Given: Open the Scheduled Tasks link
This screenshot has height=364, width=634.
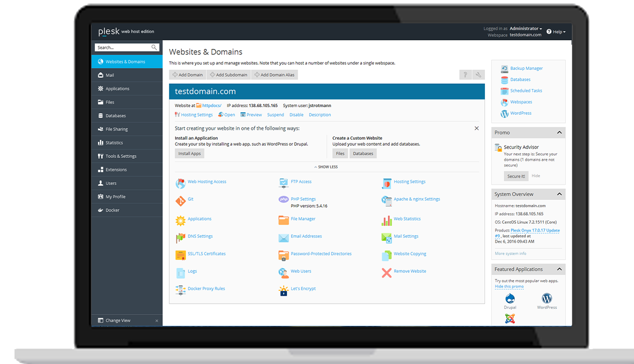Looking at the screenshot, I should tap(526, 91).
